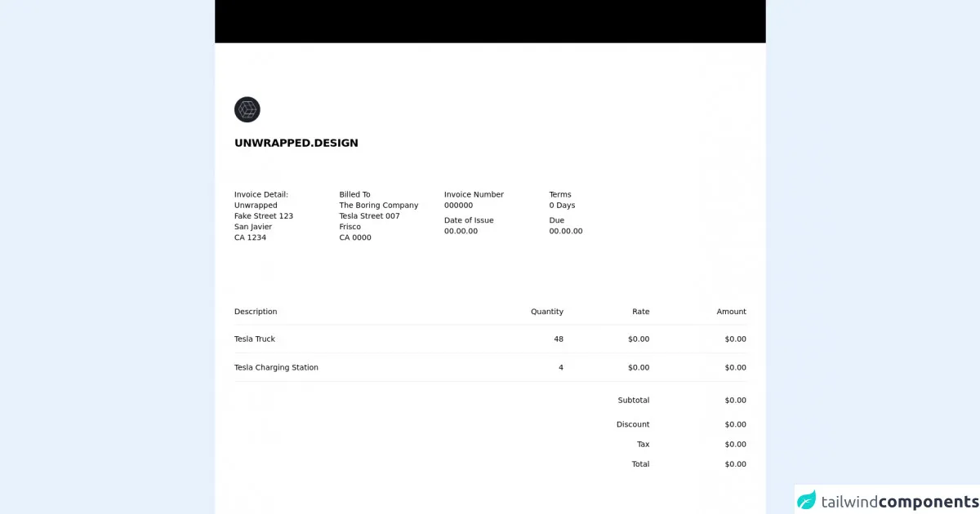Select the Tesla Charging Station line item
The height and width of the screenshot is (514, 980).
pyautogui.click(x=276, y=367)
